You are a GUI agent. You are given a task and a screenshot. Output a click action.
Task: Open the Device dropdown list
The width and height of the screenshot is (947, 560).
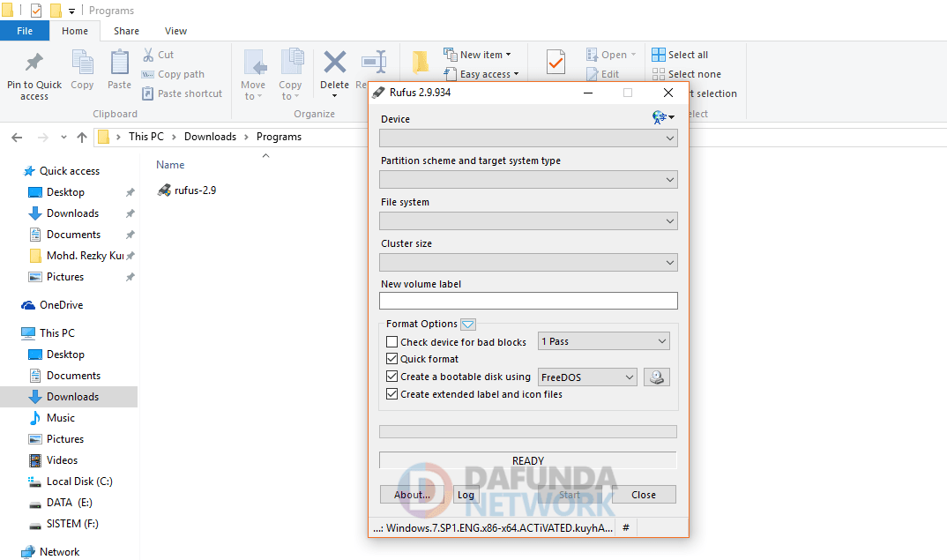click(528, 138)
